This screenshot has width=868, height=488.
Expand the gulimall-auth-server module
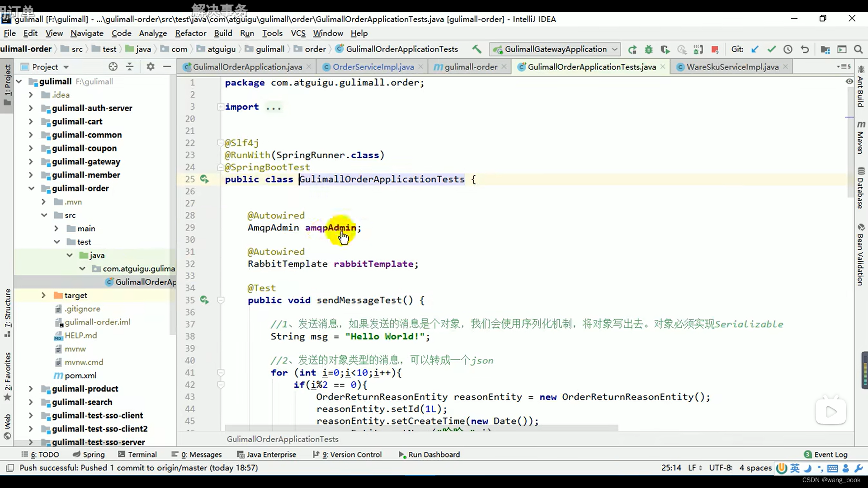click(x=31, y=108)
